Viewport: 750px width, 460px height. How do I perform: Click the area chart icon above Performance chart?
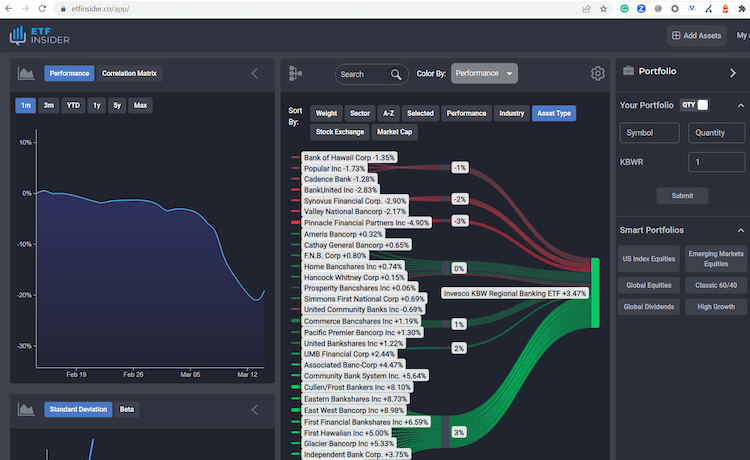[26, 73]
